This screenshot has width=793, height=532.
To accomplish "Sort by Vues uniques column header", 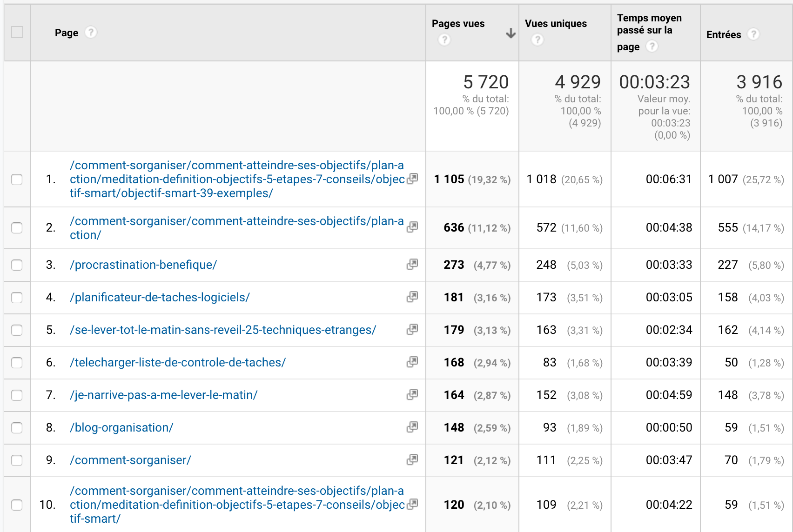I will point(556,24).
